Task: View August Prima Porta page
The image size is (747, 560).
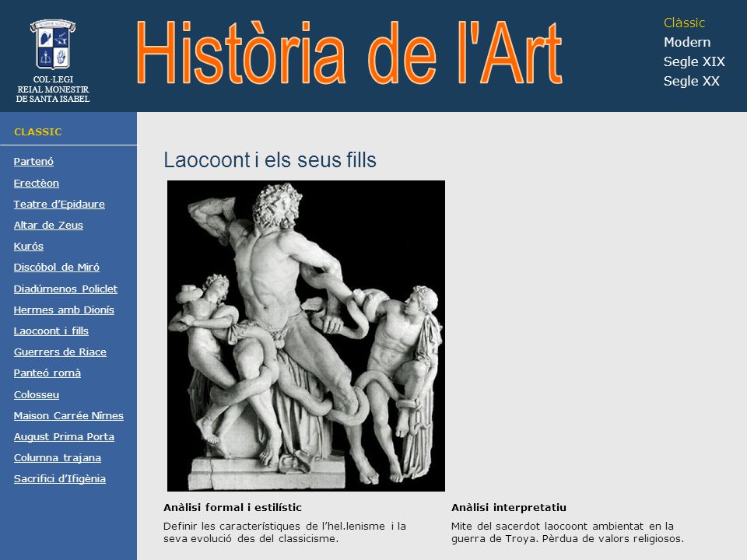Action: tap(64, 436)
